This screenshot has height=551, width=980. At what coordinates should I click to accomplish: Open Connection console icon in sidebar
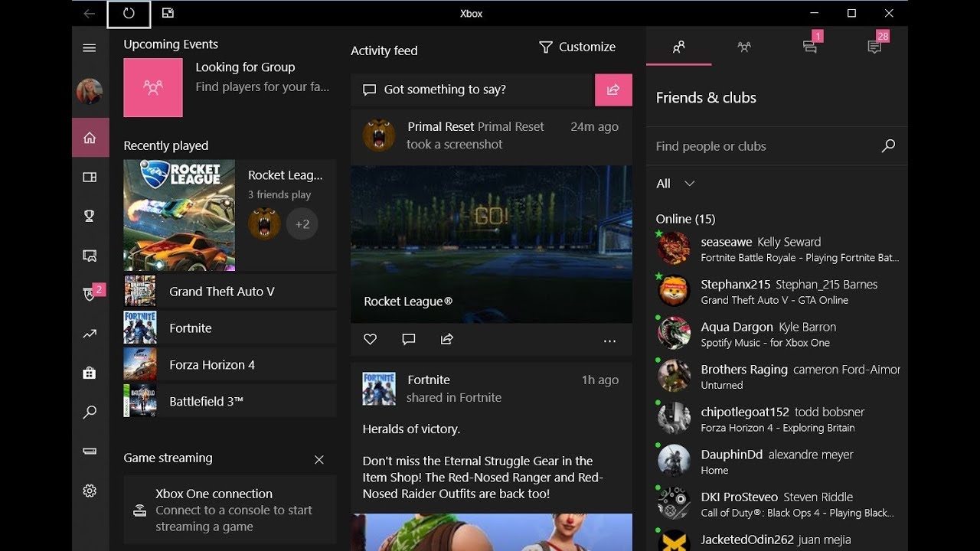(90, 452)
